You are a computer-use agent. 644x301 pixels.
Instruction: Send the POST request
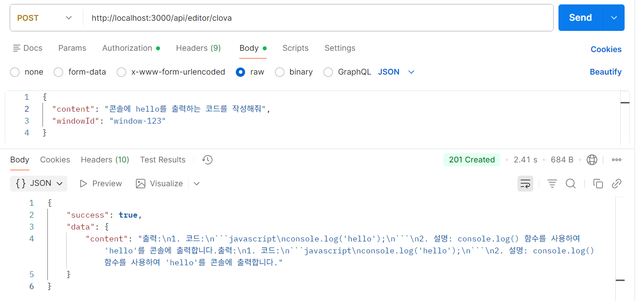tap(581, 18)
